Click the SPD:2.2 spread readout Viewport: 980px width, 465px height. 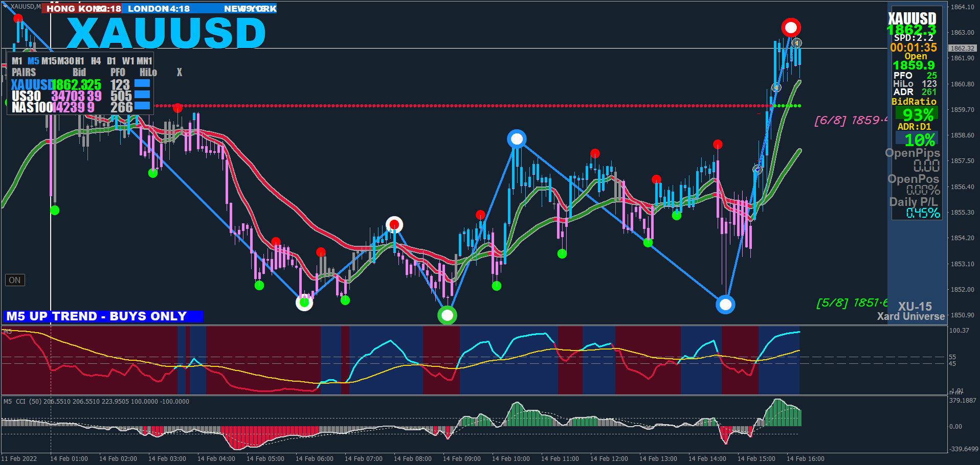[914, 37]
